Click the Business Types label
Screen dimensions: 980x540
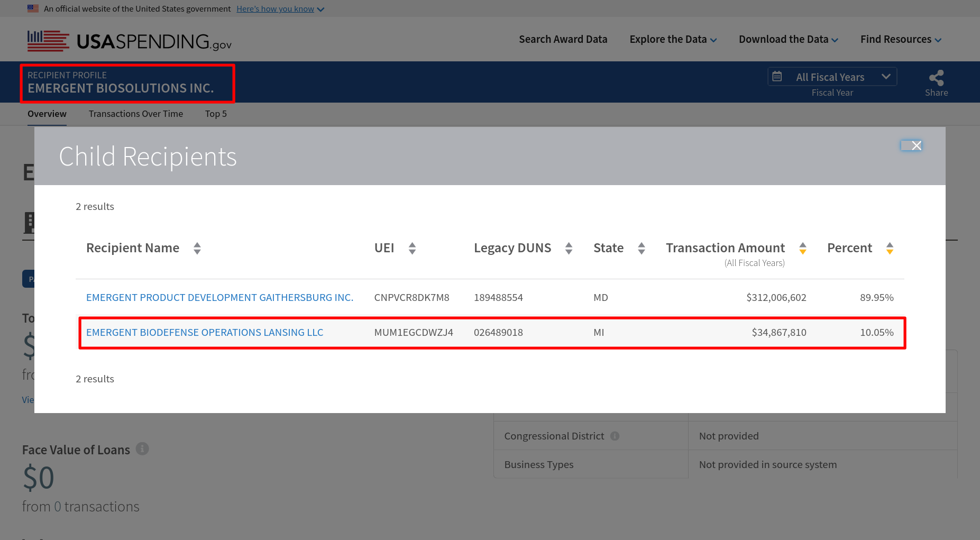coord(539,464)
